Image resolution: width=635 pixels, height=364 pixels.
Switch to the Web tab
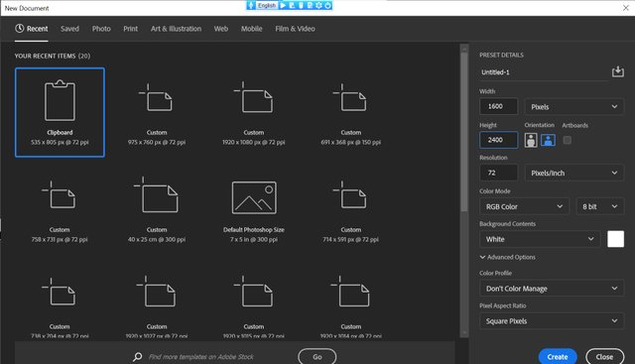point(221,29)
